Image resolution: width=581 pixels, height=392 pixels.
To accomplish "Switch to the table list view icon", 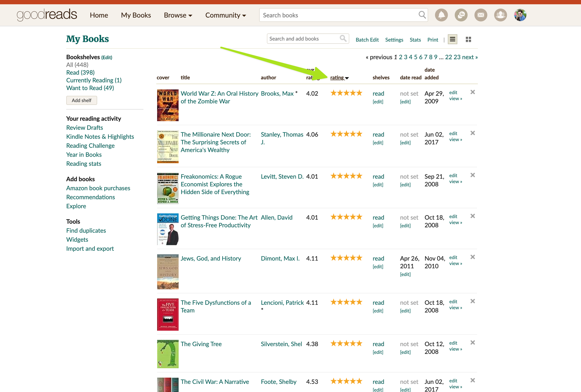I will 452,40.
